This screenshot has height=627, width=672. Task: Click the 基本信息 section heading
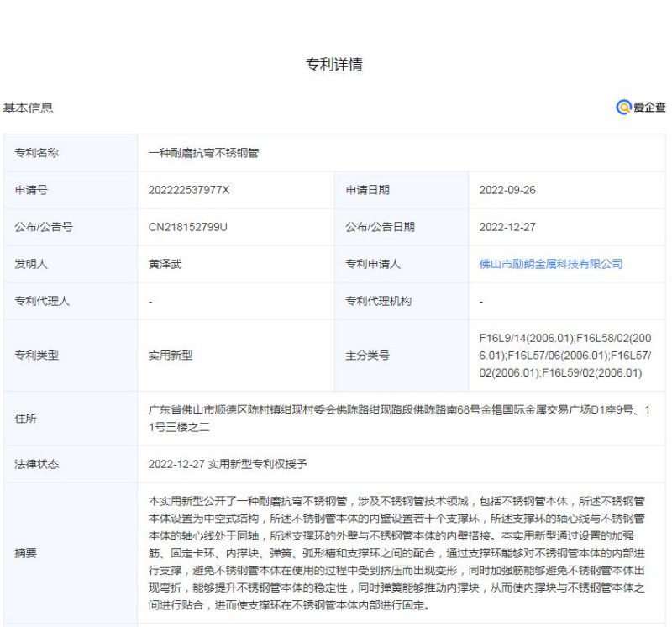point(28,108)
